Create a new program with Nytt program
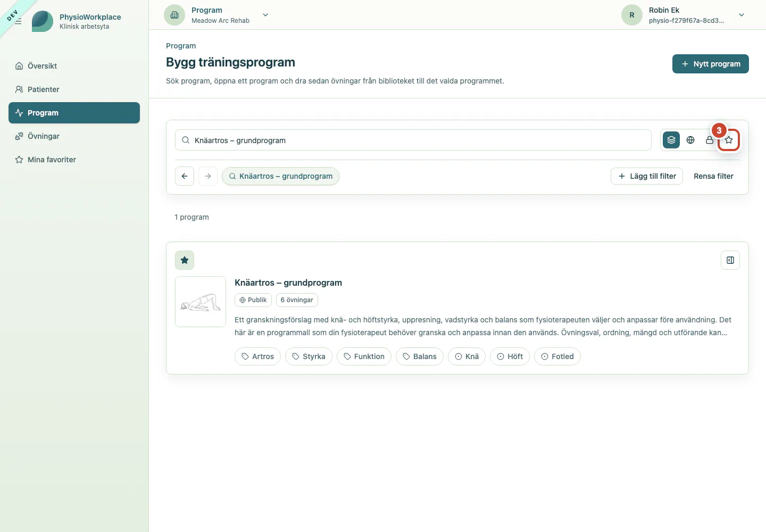 [x=711, y=64]
